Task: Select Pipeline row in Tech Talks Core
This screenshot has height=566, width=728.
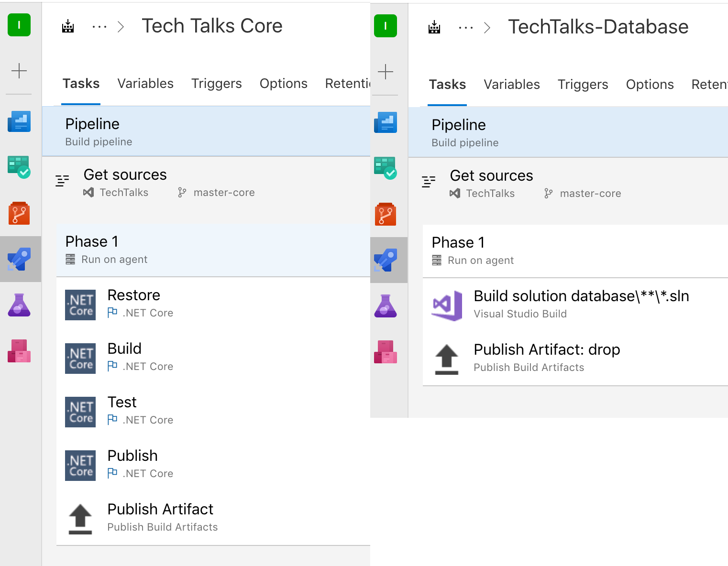Action: tap(206, 131)
